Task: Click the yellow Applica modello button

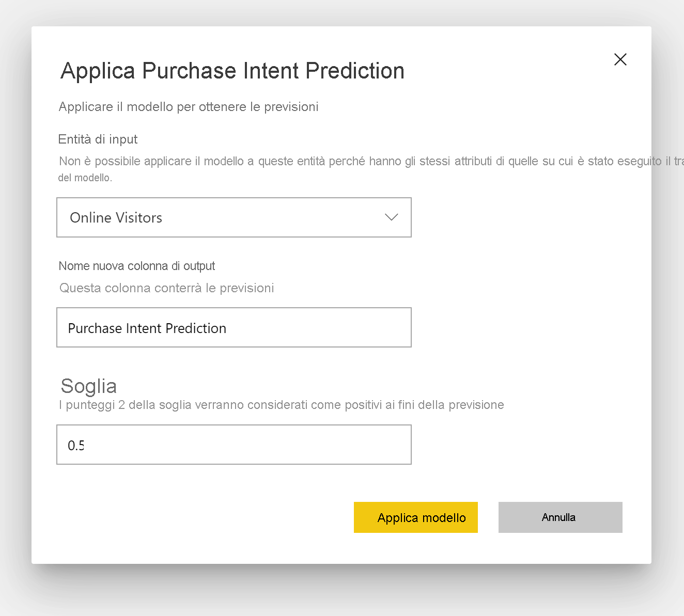Action: (416, 517)
